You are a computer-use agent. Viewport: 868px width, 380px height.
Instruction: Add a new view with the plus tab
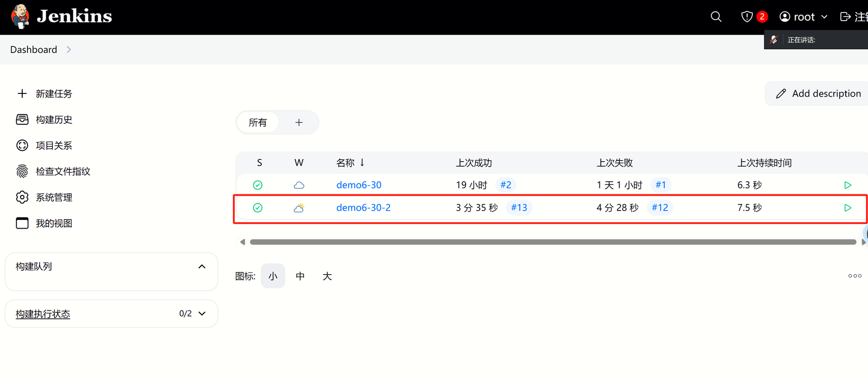click(299, 123)
